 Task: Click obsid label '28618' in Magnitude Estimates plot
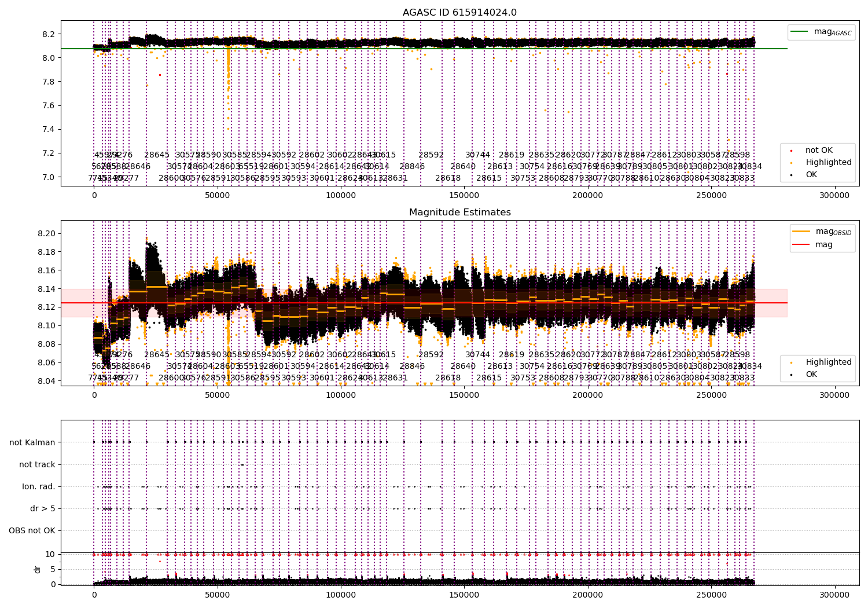448,378
